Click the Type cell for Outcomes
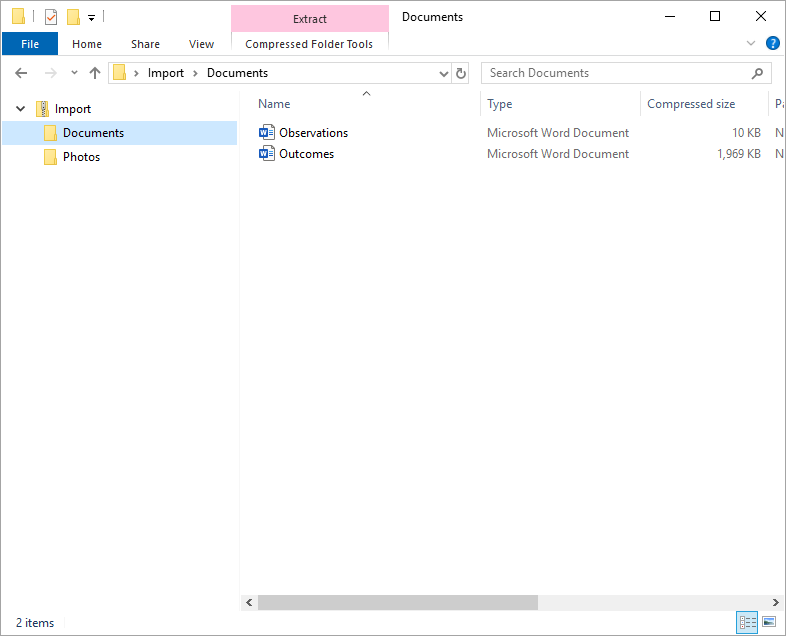Viewport: 786px width, 636px height. [557, 154]
